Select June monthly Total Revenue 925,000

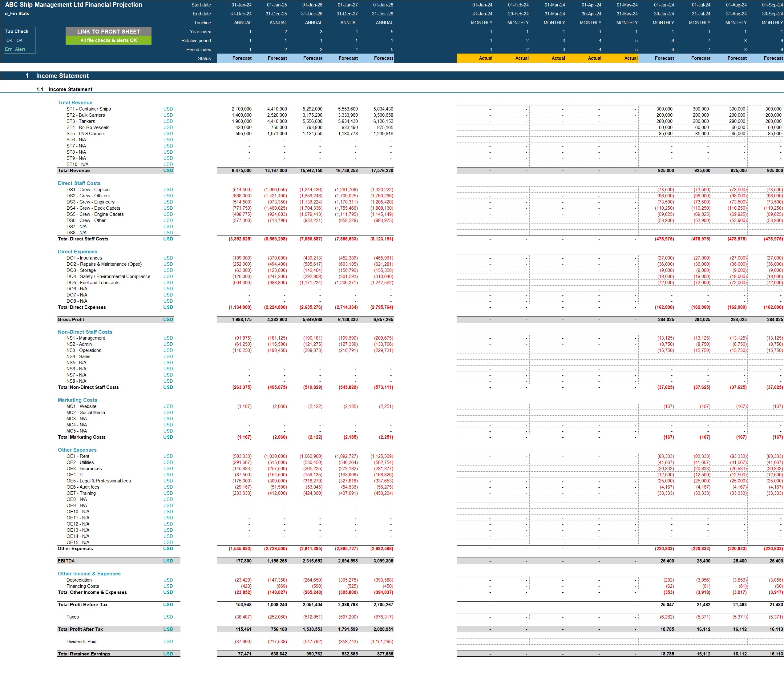(x=666, y=171)
